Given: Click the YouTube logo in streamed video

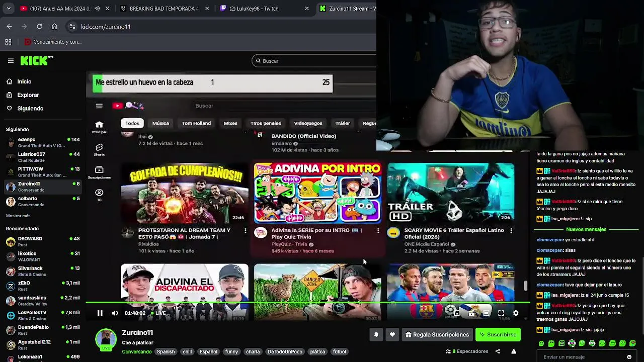Looking at the screenshot, I should [x=118, y=106].
